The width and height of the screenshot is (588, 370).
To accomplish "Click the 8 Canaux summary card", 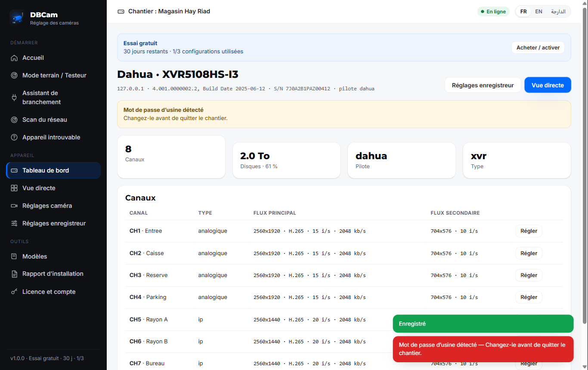I will coord(171,157).
